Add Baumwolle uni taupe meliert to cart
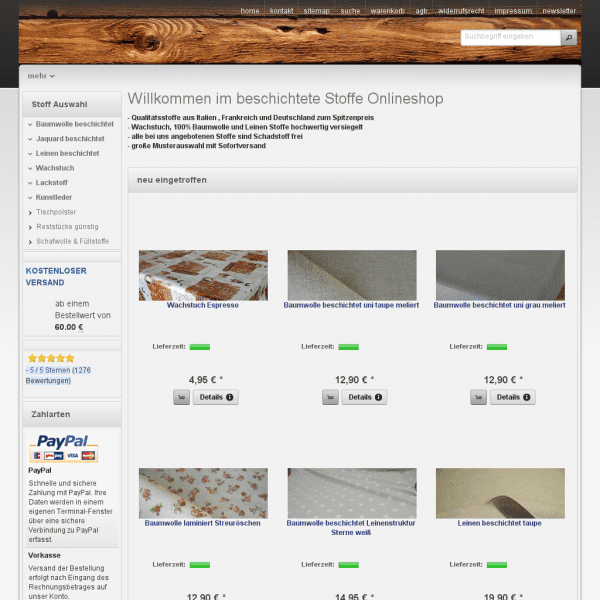 (330, 397)
